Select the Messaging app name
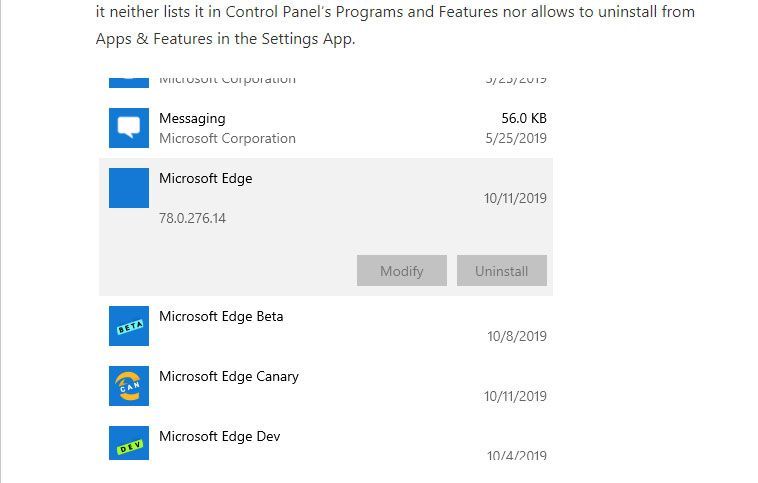Screen dimensions: 758x483 tap(192, 118)
